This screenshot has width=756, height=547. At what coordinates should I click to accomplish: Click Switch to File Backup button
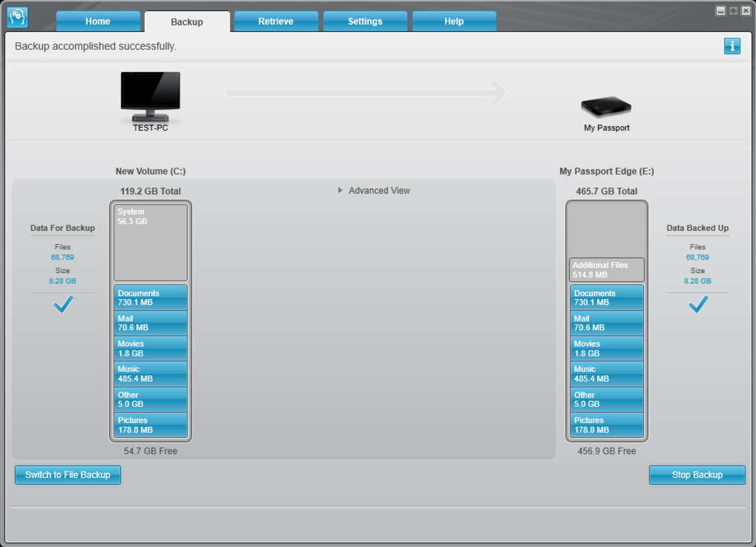[68, 475]
